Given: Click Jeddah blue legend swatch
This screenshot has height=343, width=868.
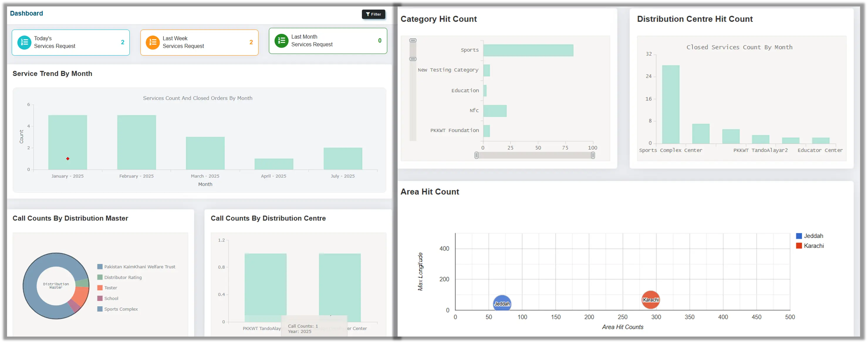Looking at the screenshot, I should (x=799, y=236).
